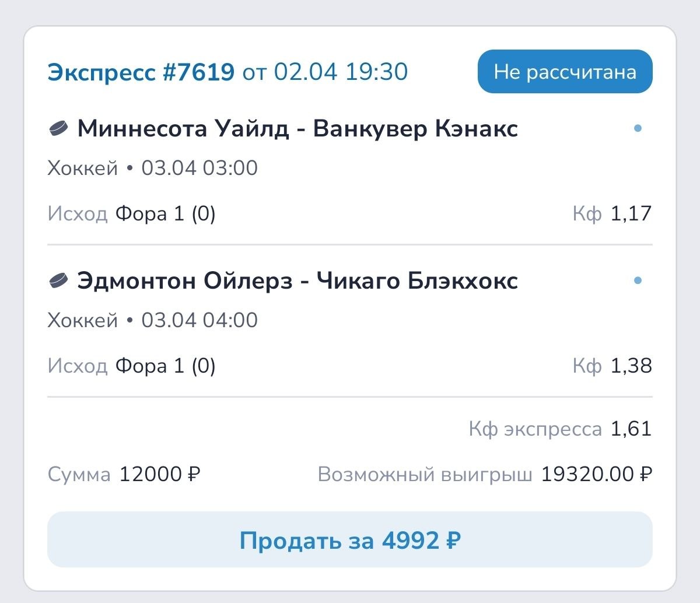The height and width of the screenshot is (603, 700).
Task: Click the hockey puck icon beside Миннесота Уайлд
Action: click(x=59, y=128)
